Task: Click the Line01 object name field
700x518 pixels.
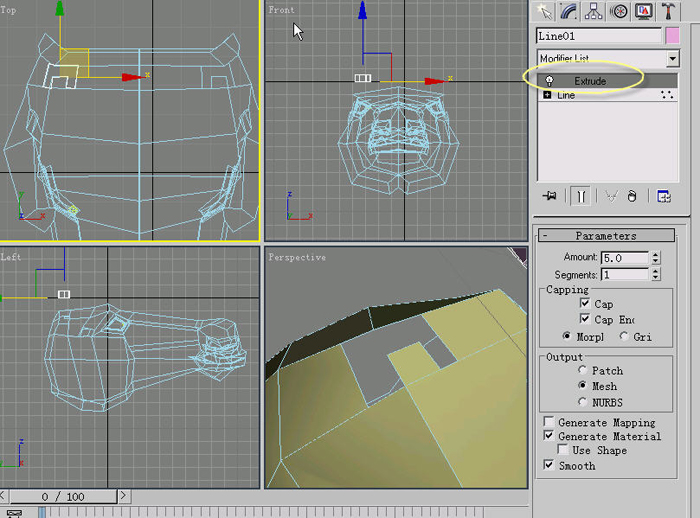Action: (x=599, y=36)
